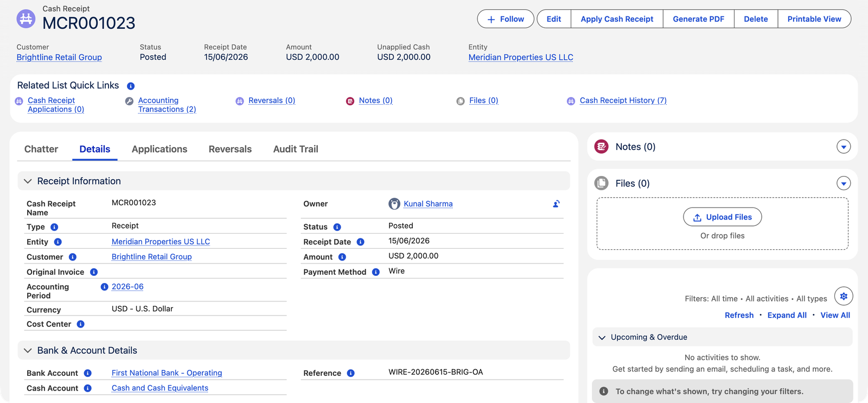The width and height of the screenshot is (868, 403).
Task: Open Brightline Retail Group in header
Action: click(x=59, y=58)
